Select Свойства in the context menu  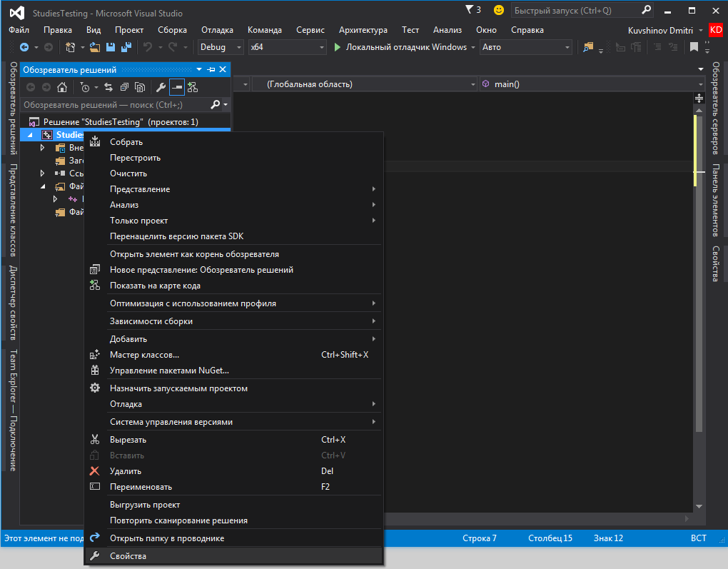128,555
